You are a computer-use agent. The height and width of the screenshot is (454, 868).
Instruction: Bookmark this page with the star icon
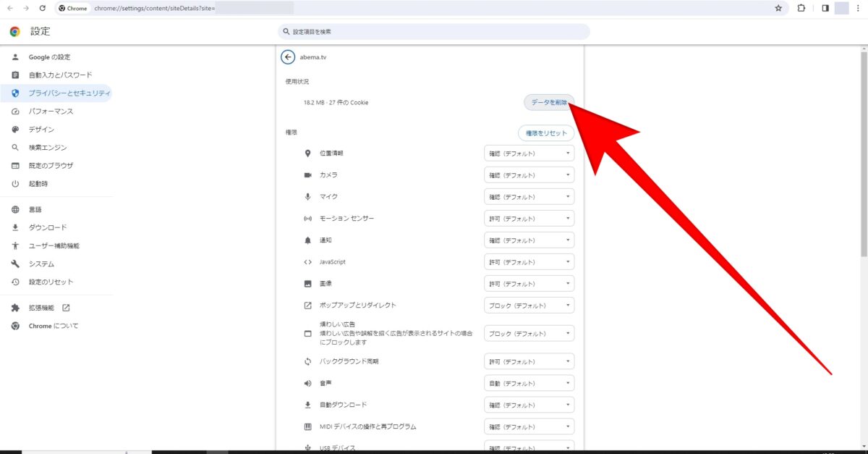point(778,8)
